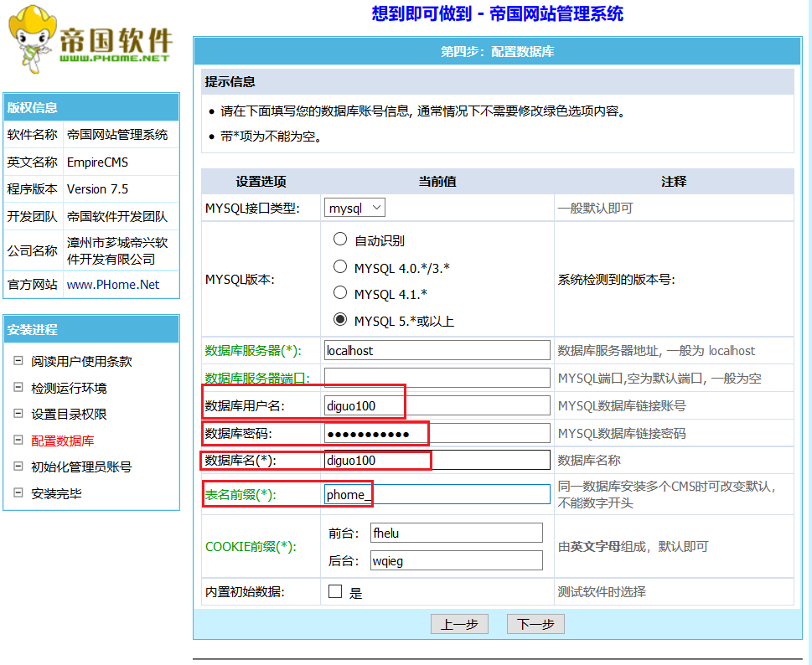This screenshot has height=665, width=812.
Task: Focus the 数据库密码 password field
Action: (437, 433)
